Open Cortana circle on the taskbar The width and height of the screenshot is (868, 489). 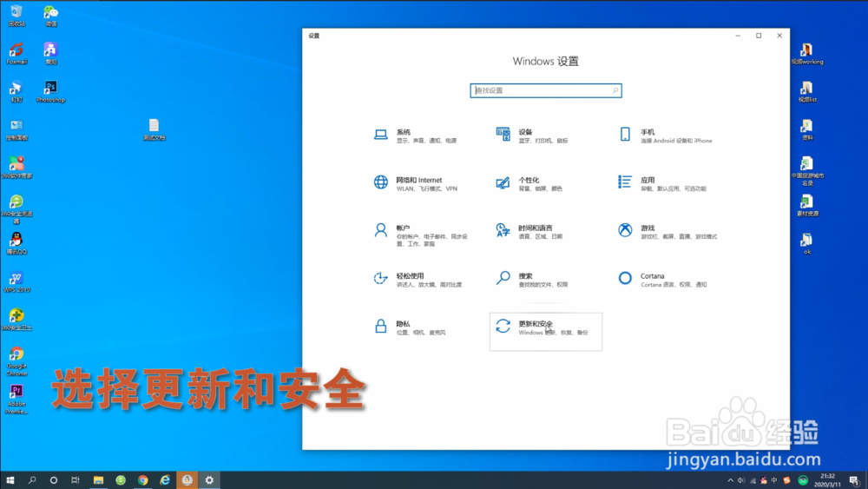[x=54, y=480]
